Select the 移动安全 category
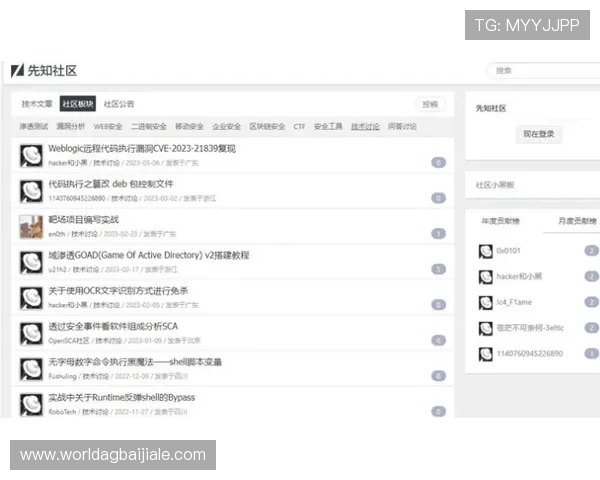Viewport: 600px width, 480px height. click(x=189, y=127)
